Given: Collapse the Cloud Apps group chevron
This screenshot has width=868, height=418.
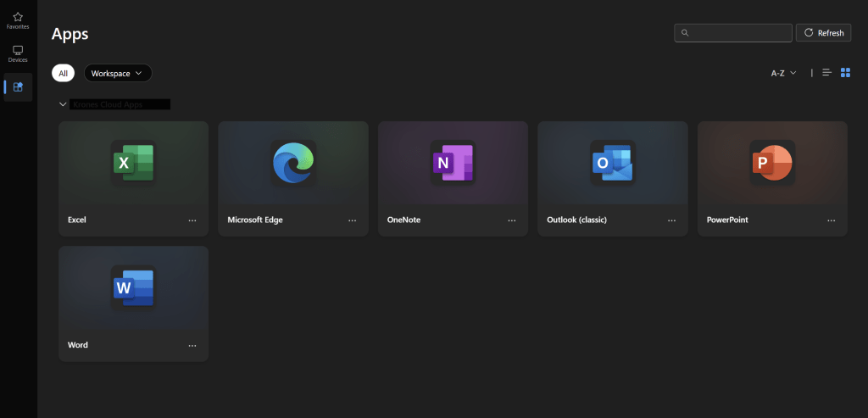Looking at the screenshot, I should tap(63, 104).
